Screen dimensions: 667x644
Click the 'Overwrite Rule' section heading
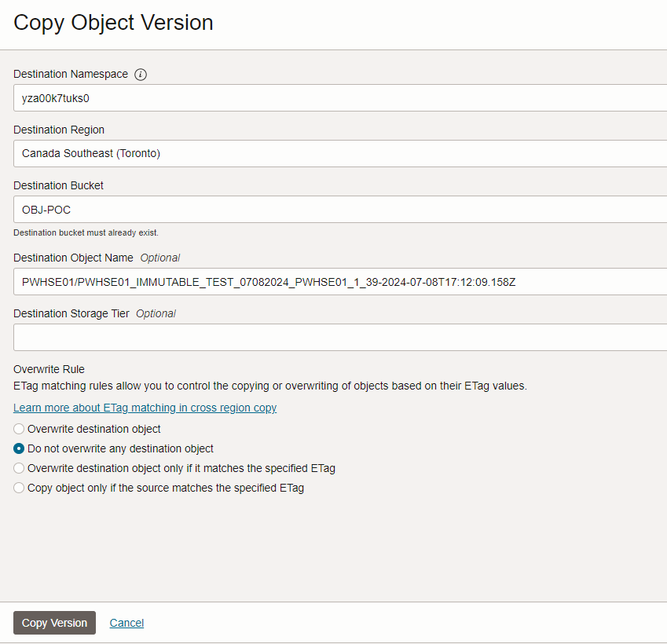click(x=49, y=369)
